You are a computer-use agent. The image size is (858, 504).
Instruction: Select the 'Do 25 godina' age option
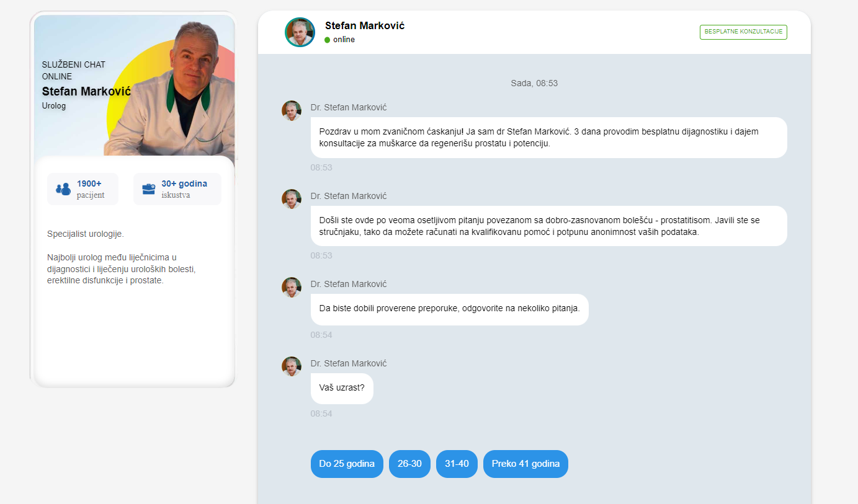click(347, 464)
